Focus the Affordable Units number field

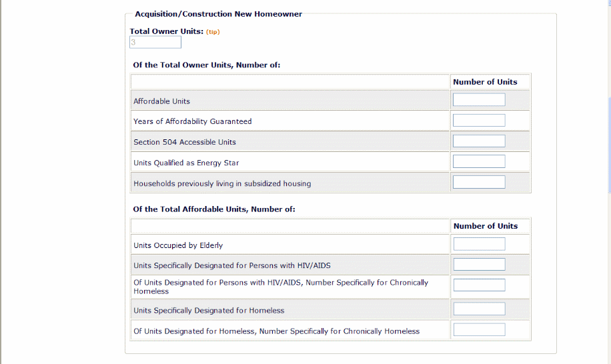479,100
